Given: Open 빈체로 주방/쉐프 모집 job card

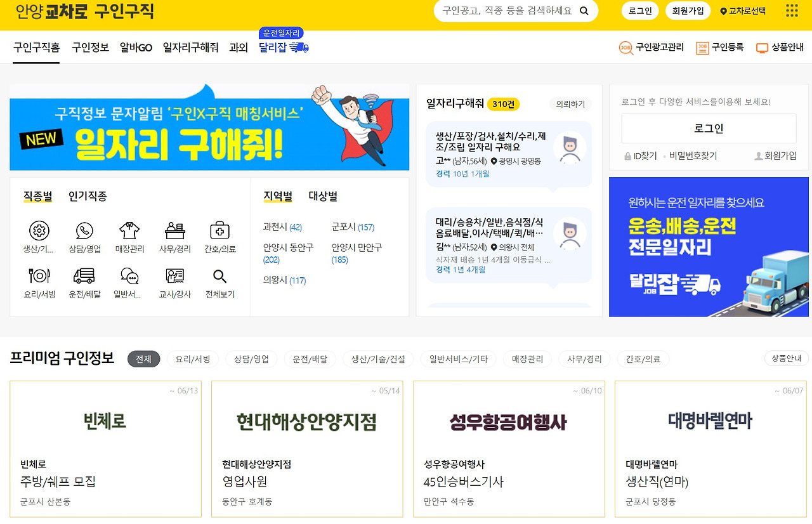Looking at the screenshot, I should coord(105,449).
